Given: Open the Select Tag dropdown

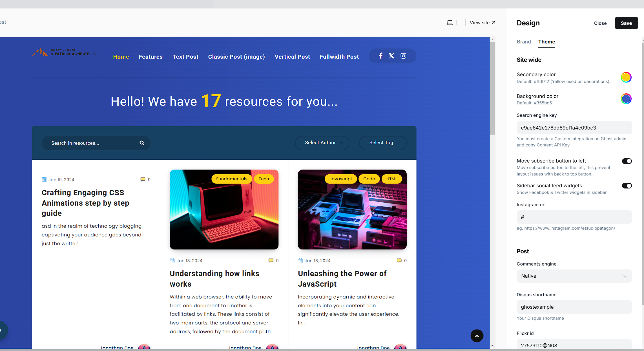Looking at the screenshot, I should pyautogui.click(x=383, y=143).
